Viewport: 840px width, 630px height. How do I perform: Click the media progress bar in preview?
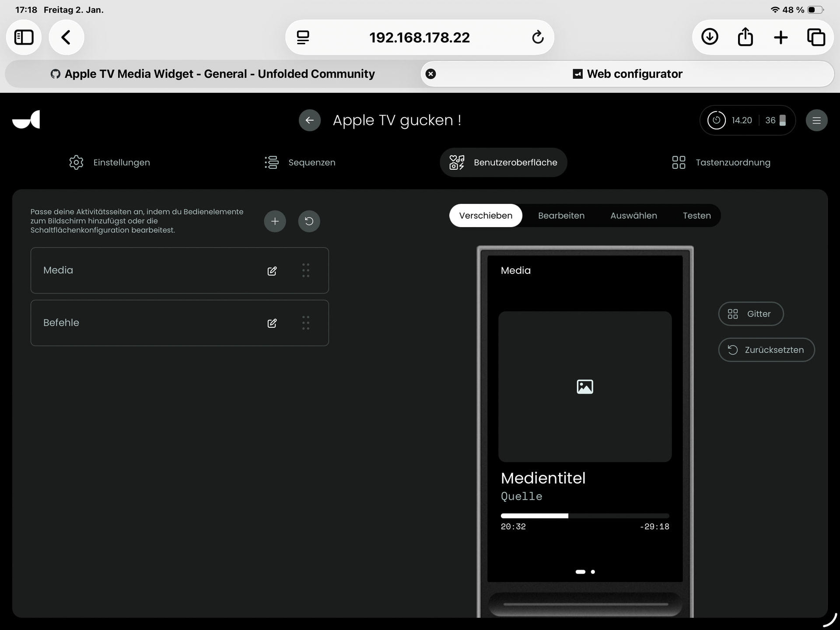click(x=584, y=516)
